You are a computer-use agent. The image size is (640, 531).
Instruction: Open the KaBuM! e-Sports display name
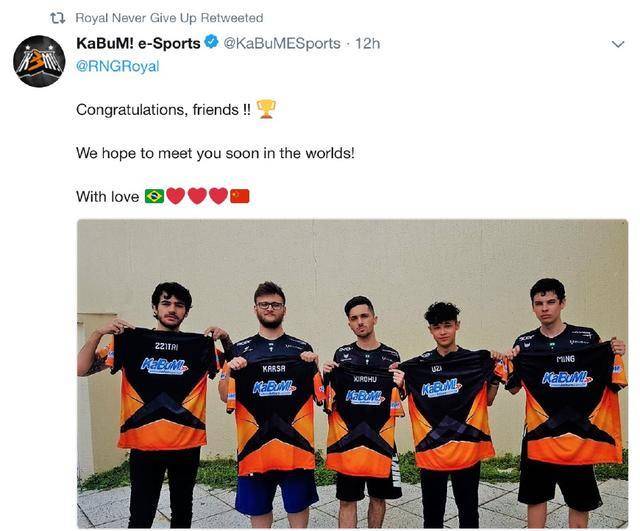pos(138,43)
